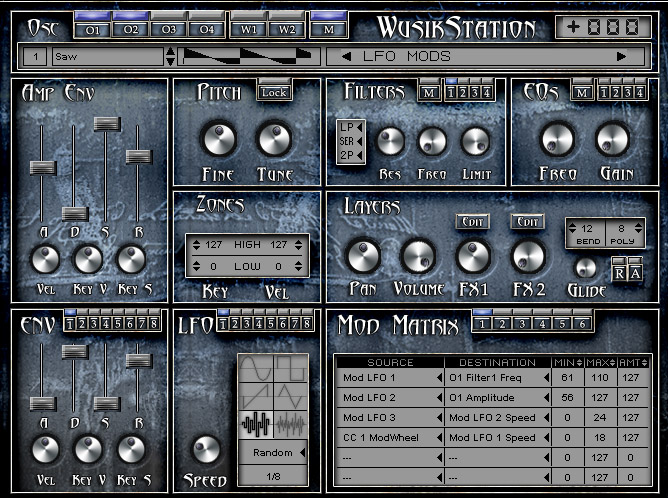
Task: Select the sawtooth LFO waveform icon
Action: pos(256,396)
